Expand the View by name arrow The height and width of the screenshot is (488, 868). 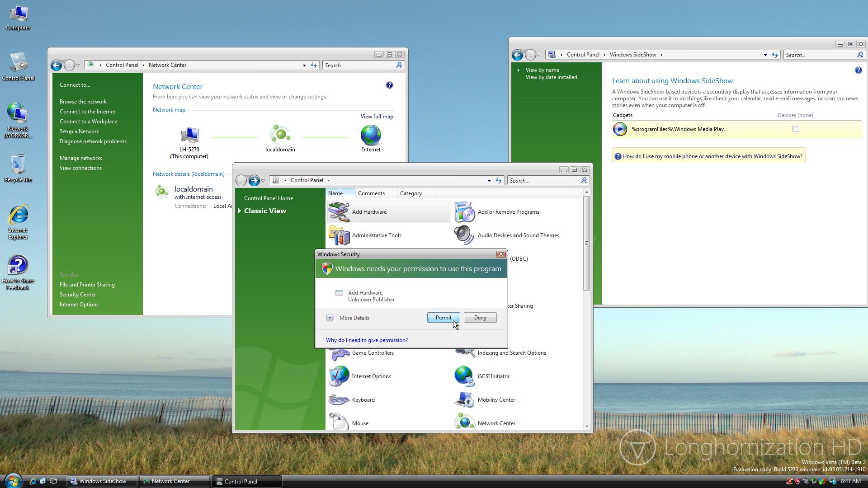click(x=519, y=70)
